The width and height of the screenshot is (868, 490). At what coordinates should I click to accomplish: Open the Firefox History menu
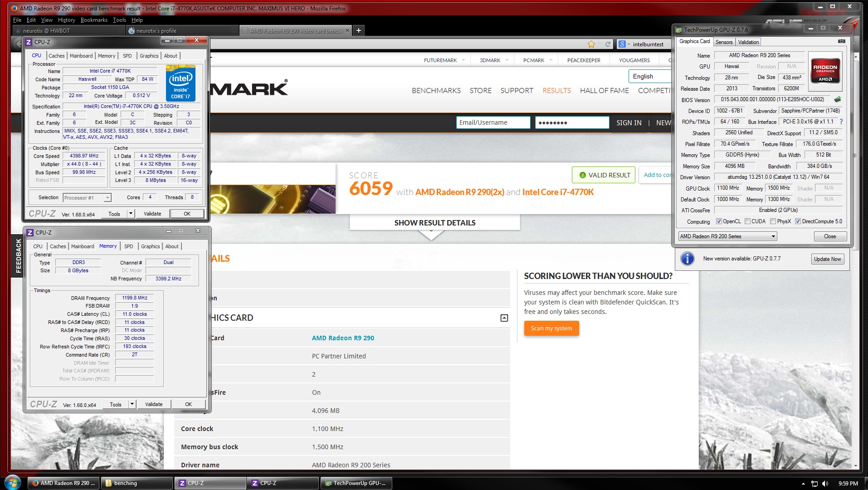tap(66, 20)
